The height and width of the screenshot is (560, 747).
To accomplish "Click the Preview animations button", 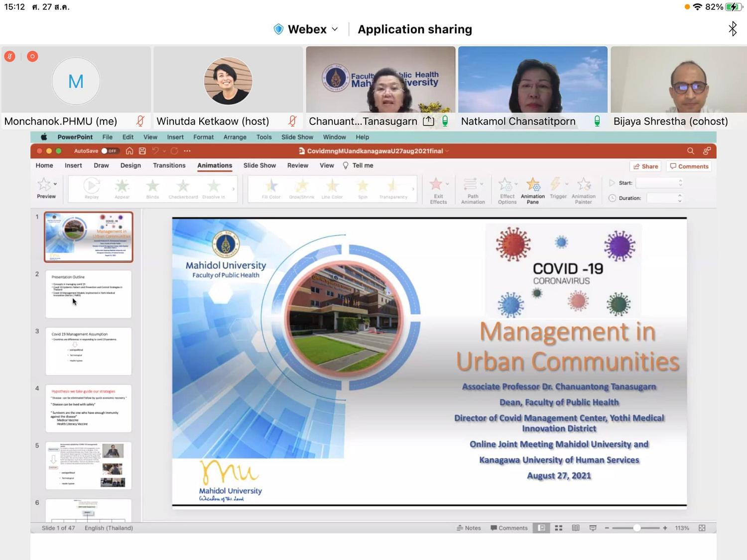I will 46,189.
